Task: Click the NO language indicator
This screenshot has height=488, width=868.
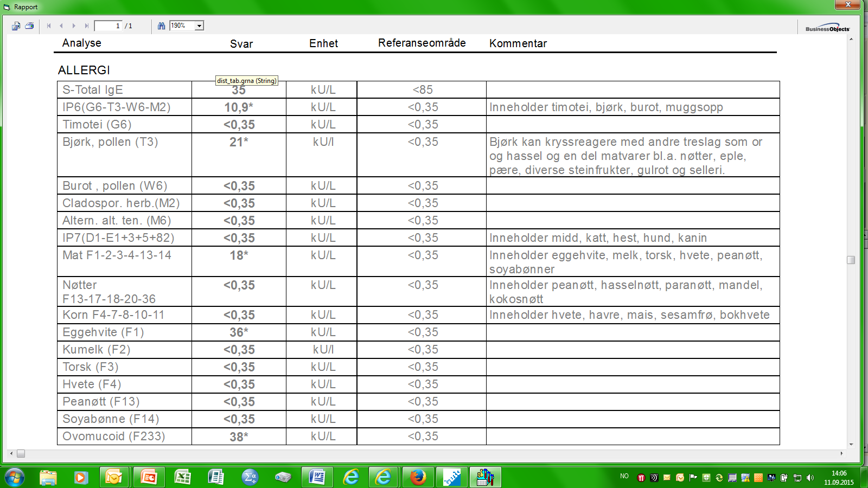Action: point(624,476)
